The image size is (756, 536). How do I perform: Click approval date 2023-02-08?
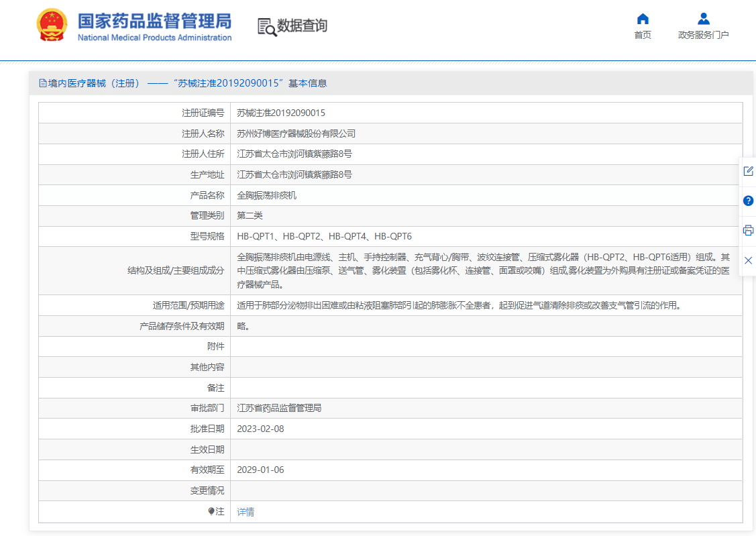[x=260, y=429]
